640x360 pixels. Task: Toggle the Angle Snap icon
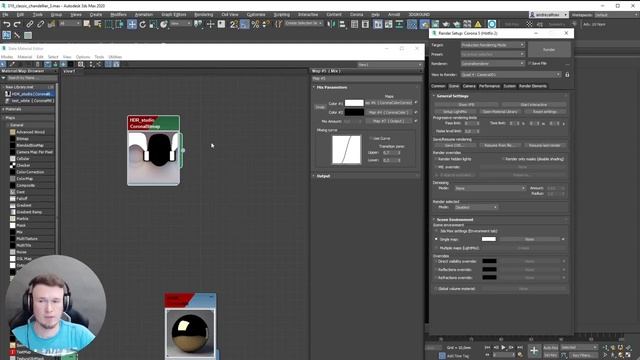click(244, 24)
